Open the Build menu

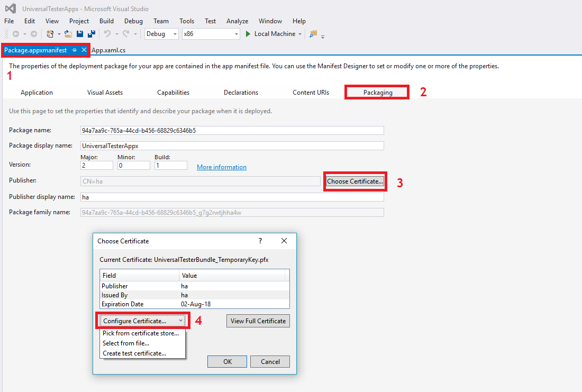click(106, 21)
